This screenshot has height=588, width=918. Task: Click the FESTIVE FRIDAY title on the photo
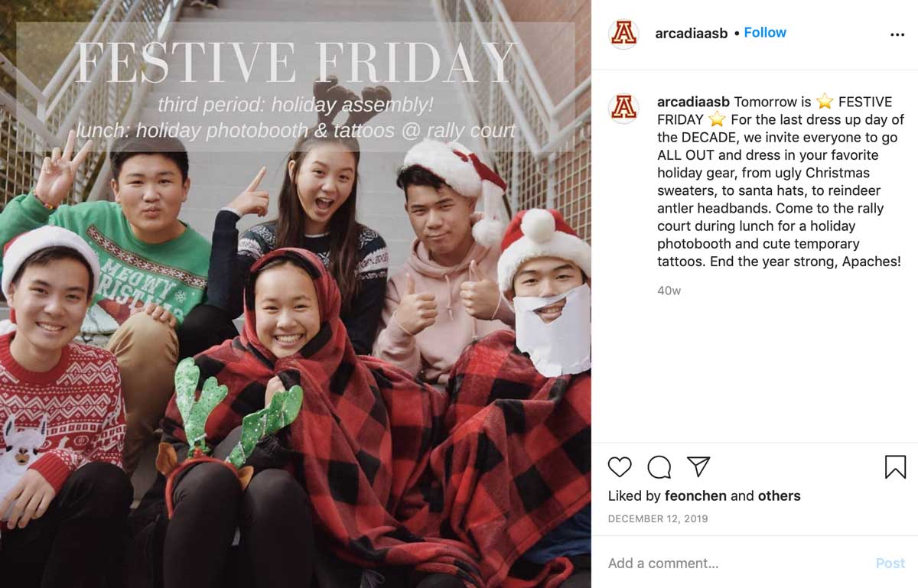pos(297,63)
